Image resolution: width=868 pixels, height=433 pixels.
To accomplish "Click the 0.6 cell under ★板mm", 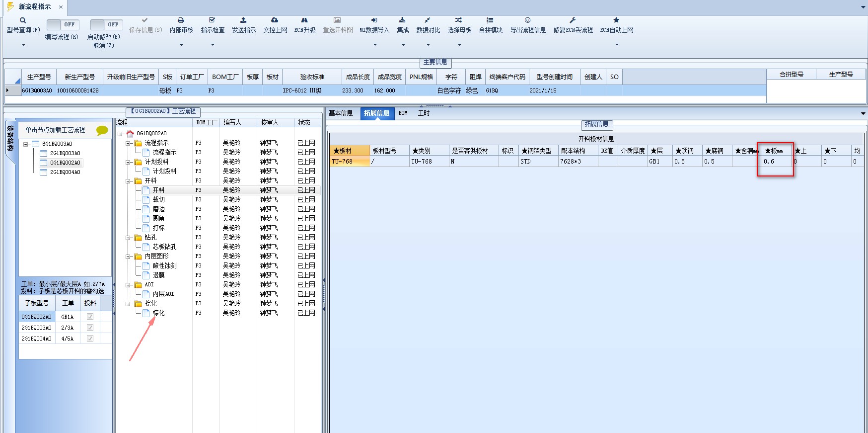I will 777,162.
